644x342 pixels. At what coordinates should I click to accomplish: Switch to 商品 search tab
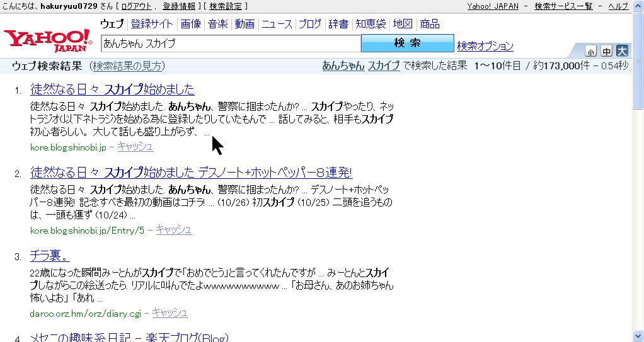(430, 24)
